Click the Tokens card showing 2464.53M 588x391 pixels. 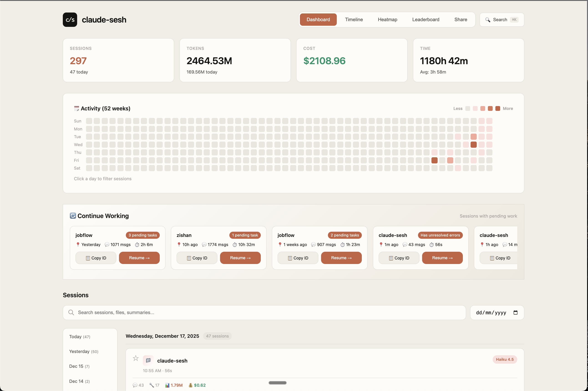coord(235,60)
